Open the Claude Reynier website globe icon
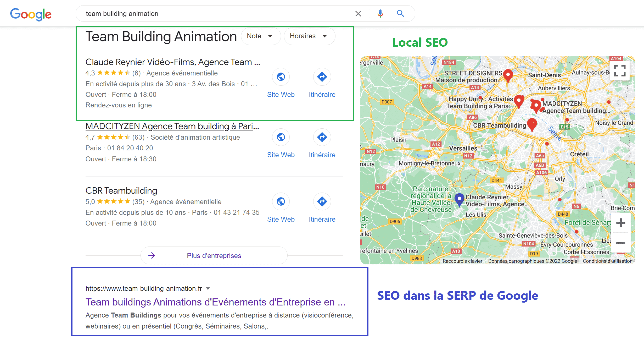The image size is (644, 339). coord(281,77)
